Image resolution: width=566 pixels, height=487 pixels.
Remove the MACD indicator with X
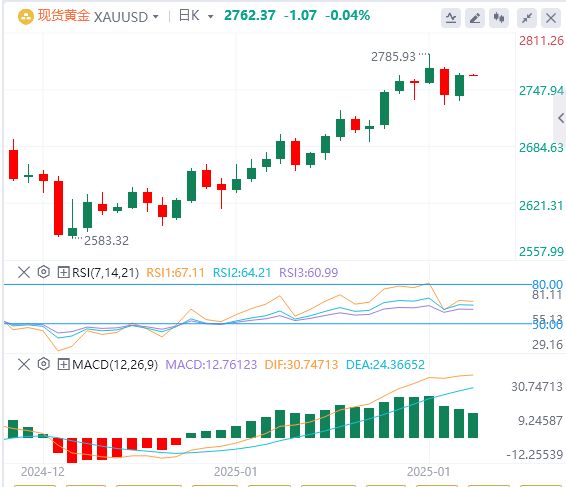pyautogui.click(x=24, y=364)
